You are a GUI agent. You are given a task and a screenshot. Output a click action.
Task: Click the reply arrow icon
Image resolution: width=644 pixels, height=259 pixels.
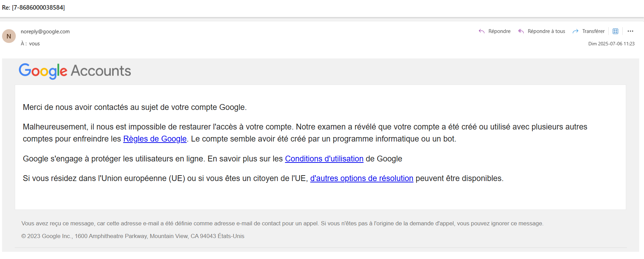[482, 31]
